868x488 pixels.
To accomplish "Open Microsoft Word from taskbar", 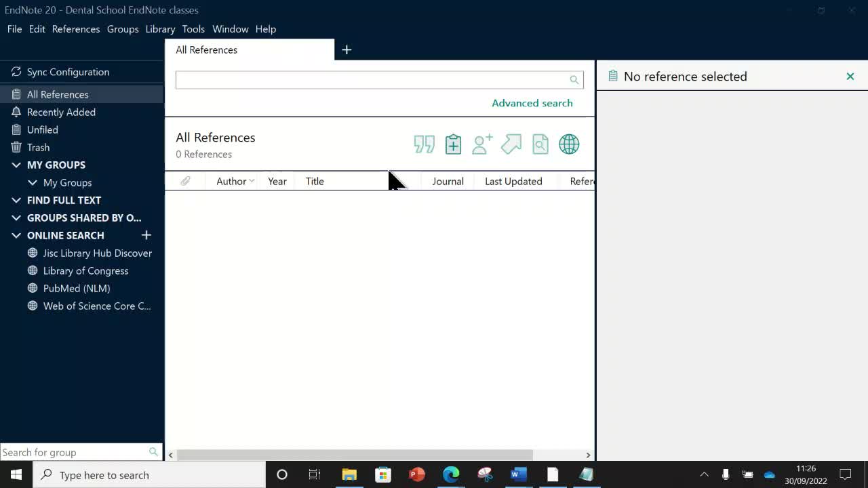I will tap(519, 474).
